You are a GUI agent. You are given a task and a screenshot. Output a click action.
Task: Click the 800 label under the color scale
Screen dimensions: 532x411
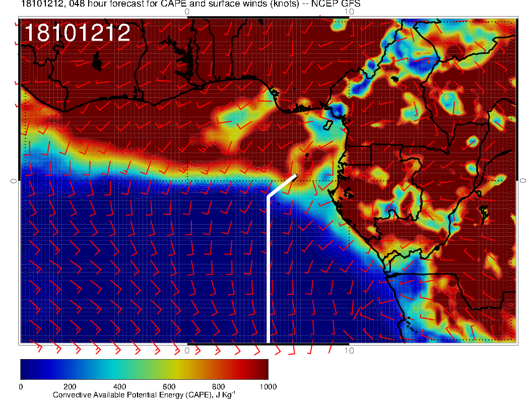[x=219, y=387]
